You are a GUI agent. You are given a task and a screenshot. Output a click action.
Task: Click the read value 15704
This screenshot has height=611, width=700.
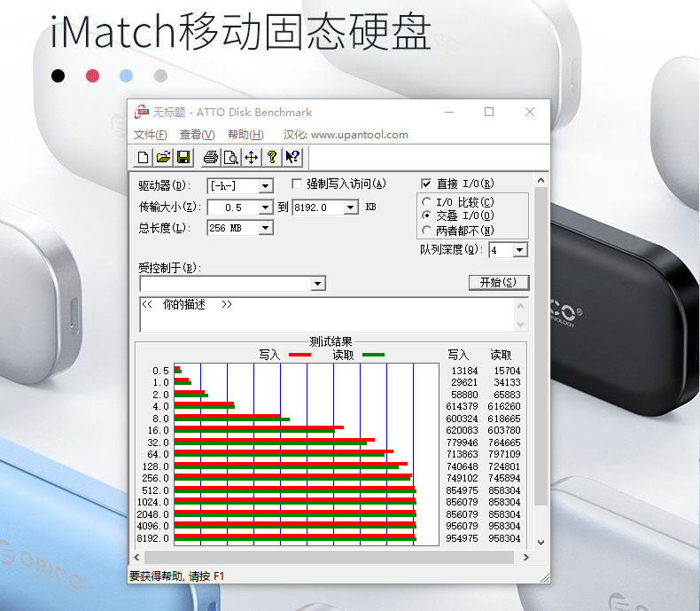(x=507, y=371)
